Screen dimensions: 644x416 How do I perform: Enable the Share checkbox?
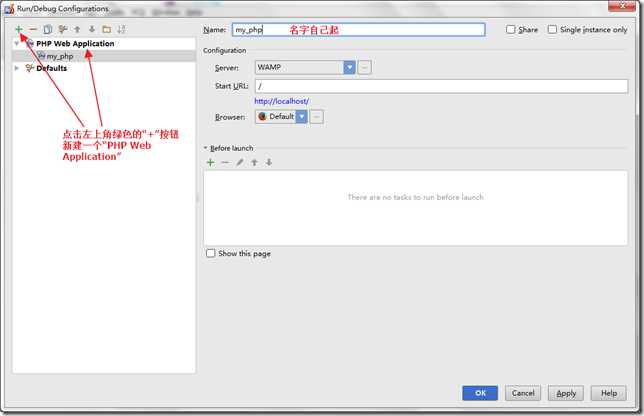511,30
